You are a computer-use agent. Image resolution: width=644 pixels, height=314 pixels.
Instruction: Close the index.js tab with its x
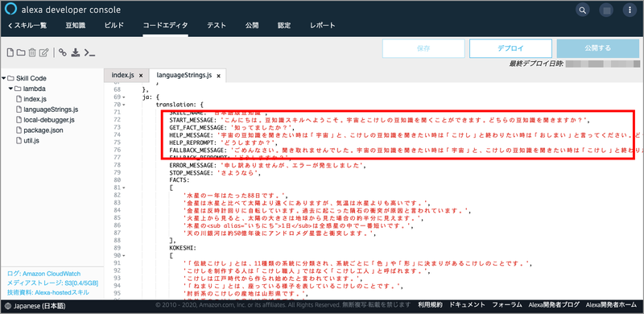pyautogui.click(x=141, y=76)
